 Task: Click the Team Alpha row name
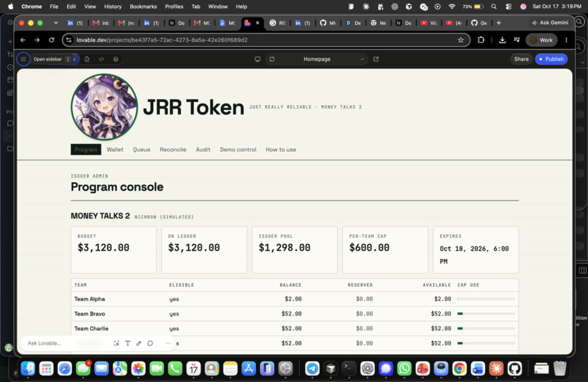(90, 299)
